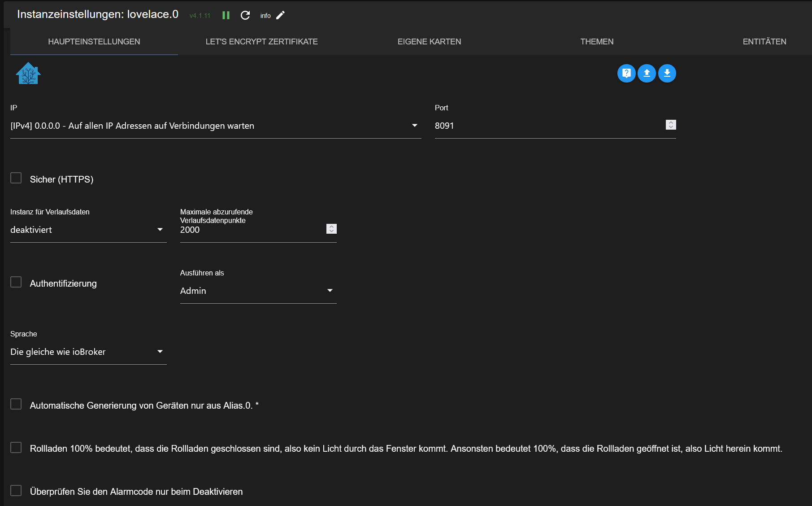Switch to the Themen tab

click(x=597, y=42)
